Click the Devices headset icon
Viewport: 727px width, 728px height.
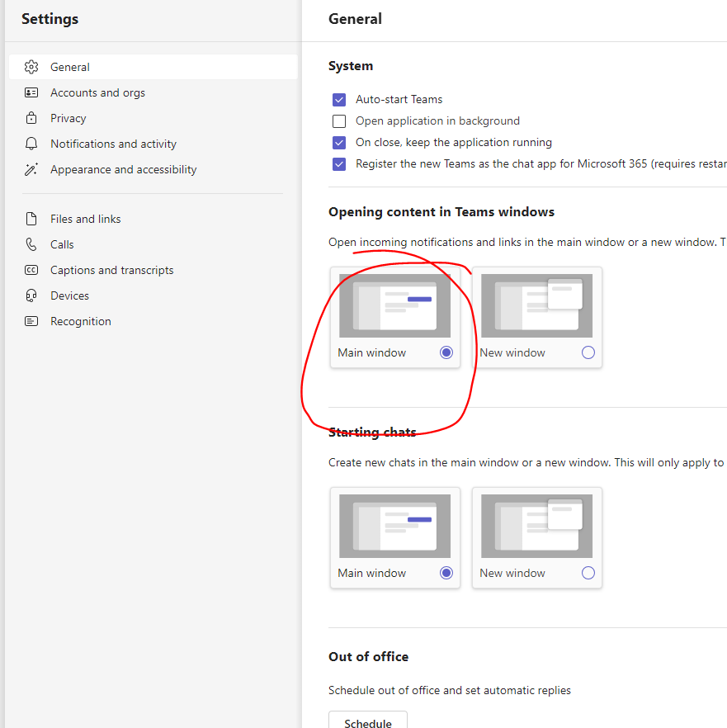(30, 295)
